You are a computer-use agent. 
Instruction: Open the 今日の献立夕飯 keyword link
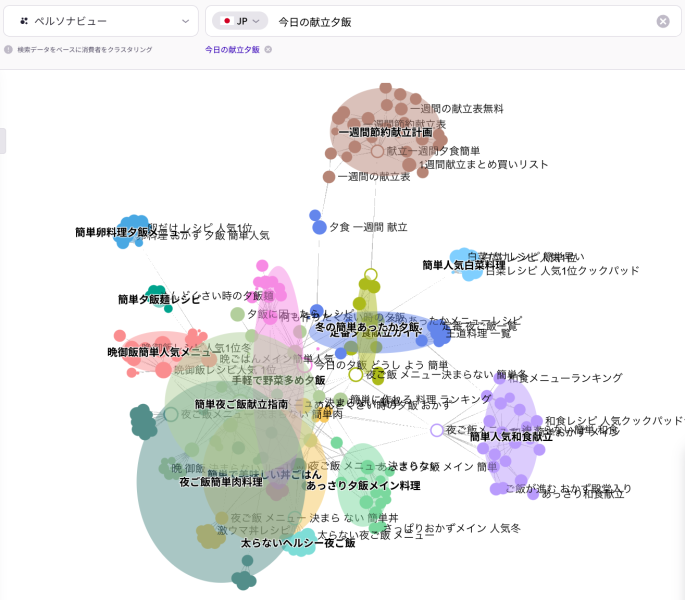231,49
